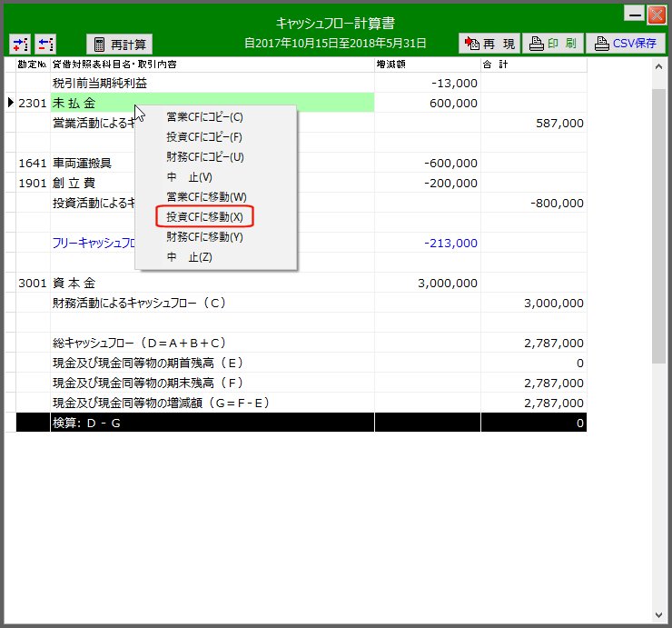Select the 未払金 row cell
Image resolution: width=672 pixels, height=628 pixels.
point(212,103)
